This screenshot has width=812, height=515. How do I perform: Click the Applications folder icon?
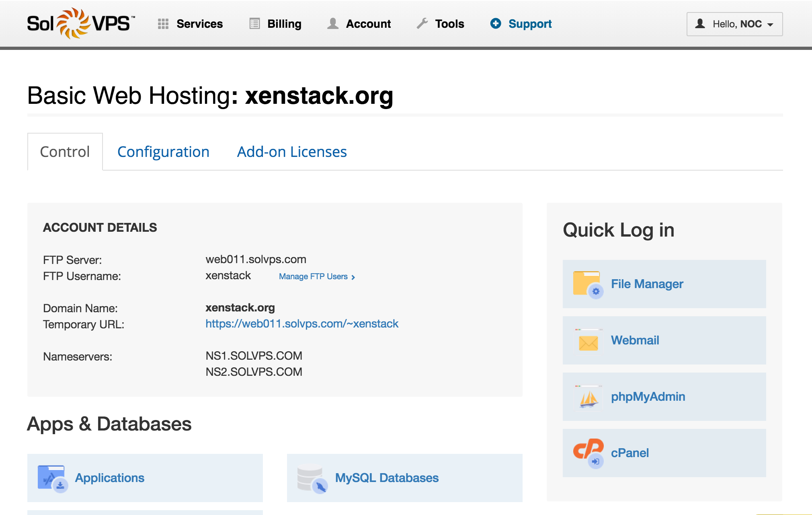(x=52, y=478)
